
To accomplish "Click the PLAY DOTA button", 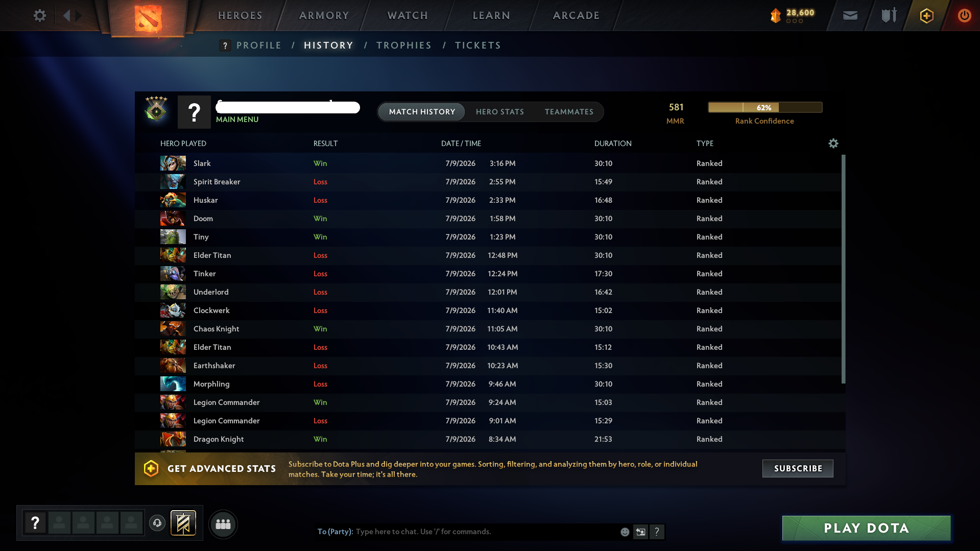I will [x=866, y=528].
